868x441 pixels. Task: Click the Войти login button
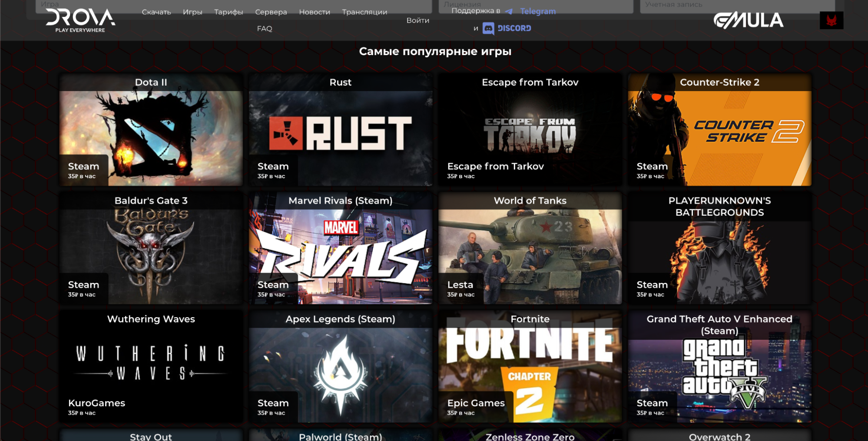click(418, 20)
